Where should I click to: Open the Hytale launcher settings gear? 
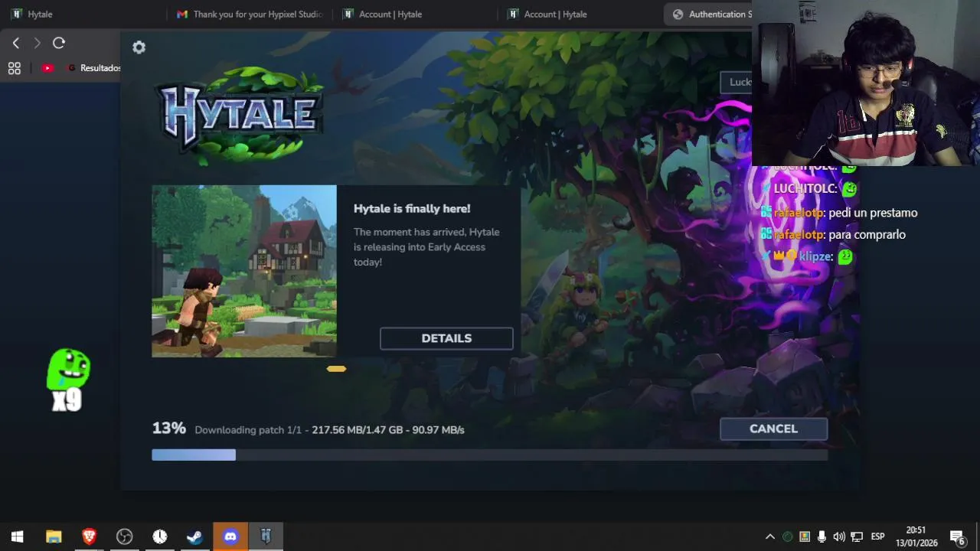click(x=139, y=47)
